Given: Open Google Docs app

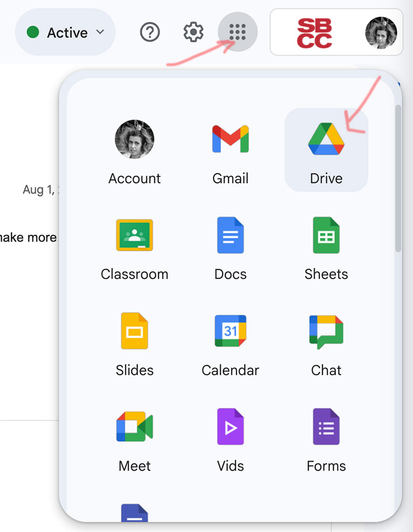Looking at the screenshot, I should pos(230,245).
